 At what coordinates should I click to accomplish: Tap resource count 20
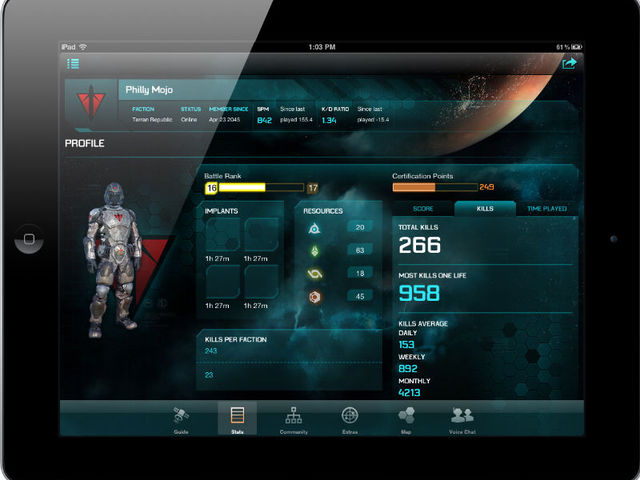pos(360,227)
